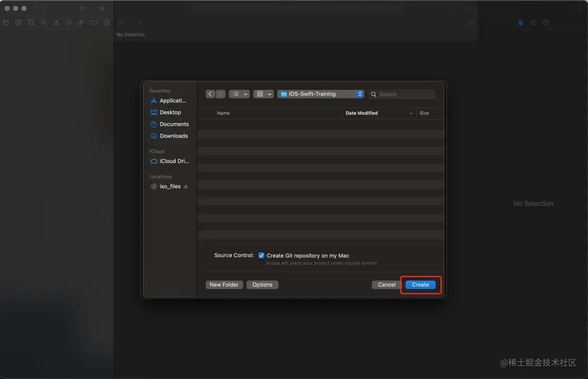The width and height of the screenshot is (588, 379).
Task: Select the File inspector icon
Action: (521, 22)
